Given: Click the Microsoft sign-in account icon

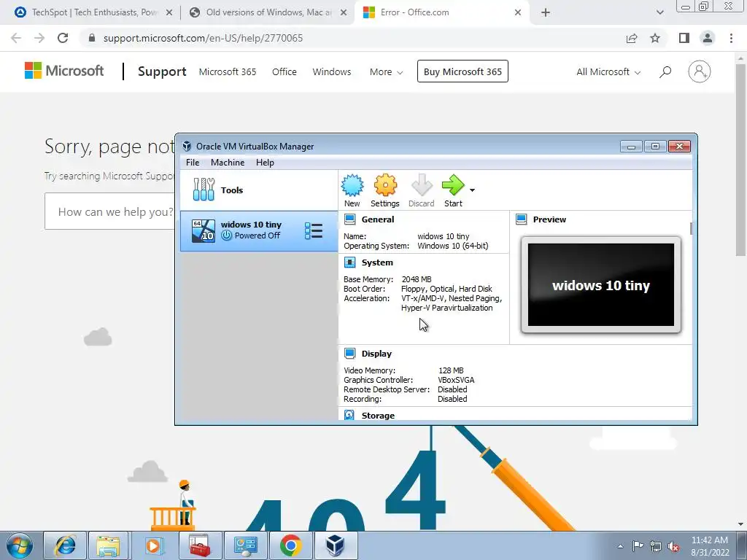Looking at the screenshot, I should 700,71.
